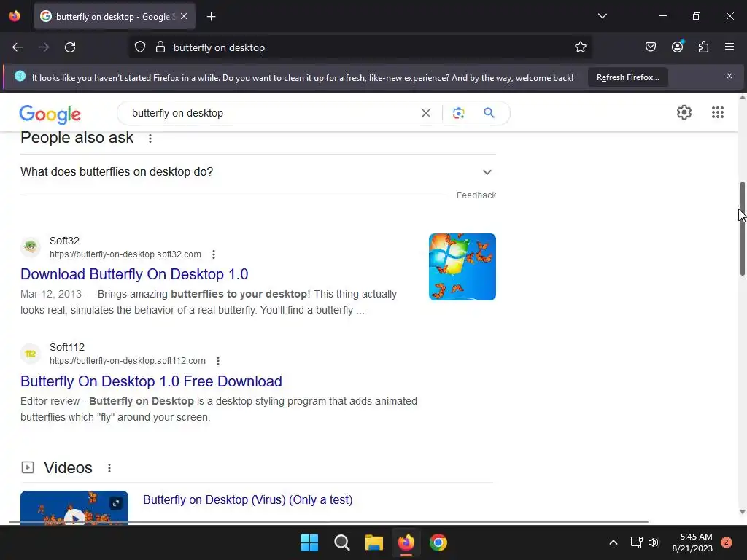
Task: Open Firefox extensions puzzle icon
Action: [703, 47]
